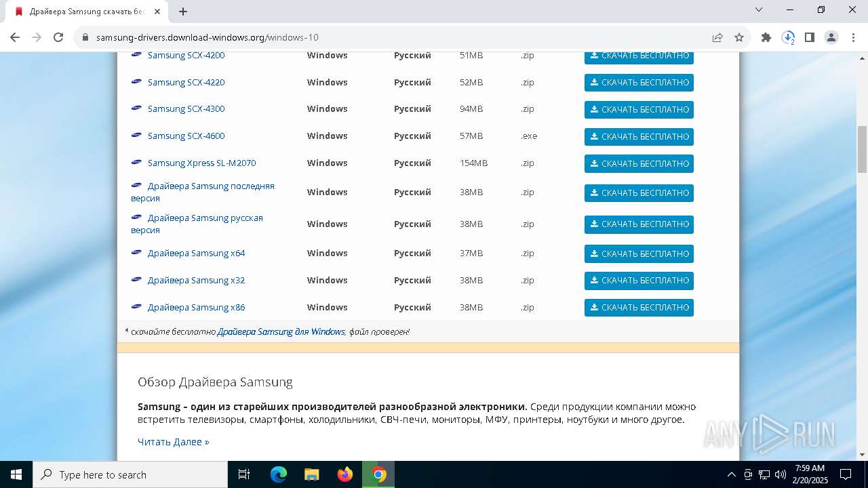Click the taskbar search box
The image size is (868, 488).
click(130, 474)
